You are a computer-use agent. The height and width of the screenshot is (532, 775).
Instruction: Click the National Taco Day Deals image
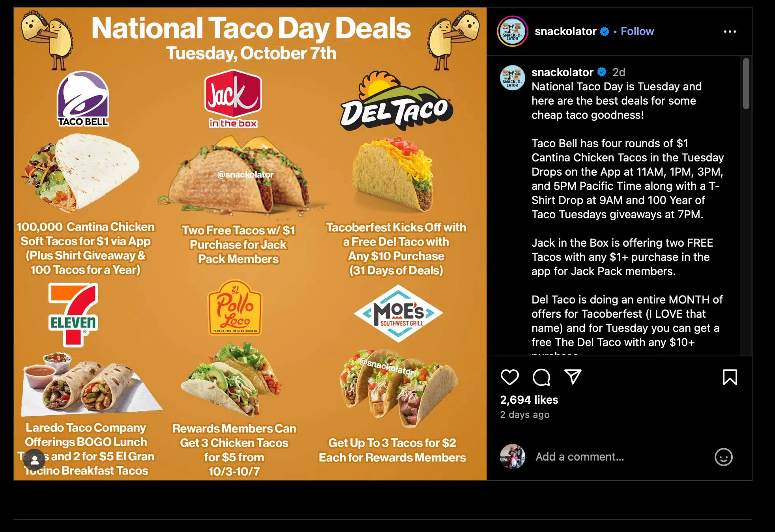click(250, 244)
